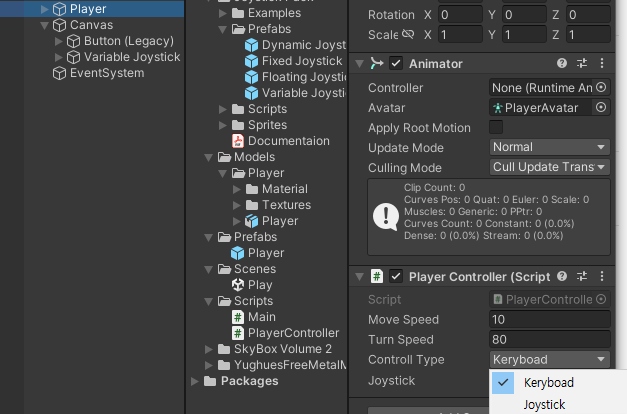Collapse the Joystick Pack Prefabs folder
Screen dimensions: 627x414
click(223, 30)
